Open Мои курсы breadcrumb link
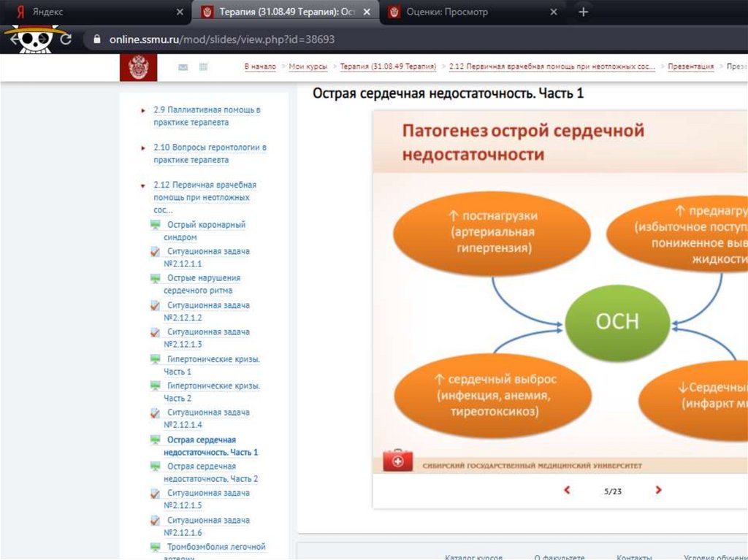This screenshot has width=748, height=560. 308,66
